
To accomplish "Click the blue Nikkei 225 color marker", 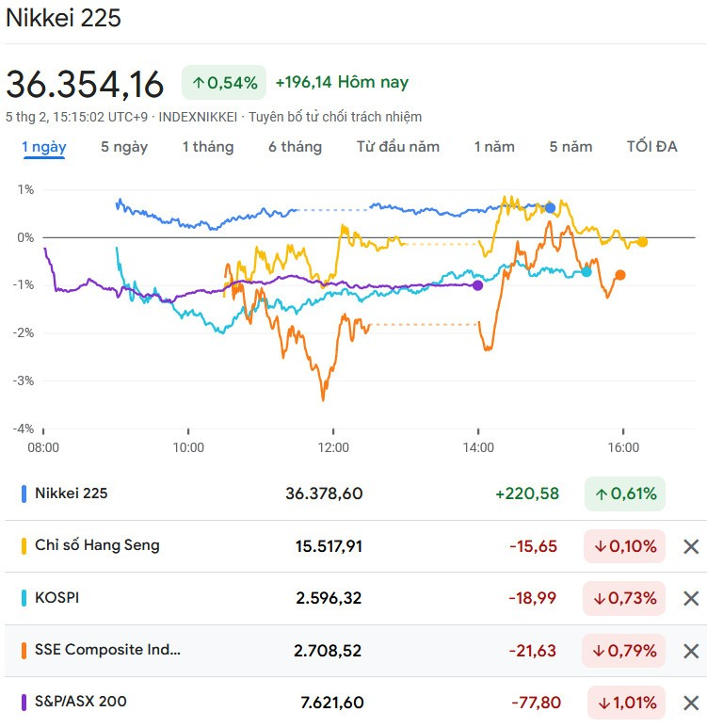I will [24, 494].
